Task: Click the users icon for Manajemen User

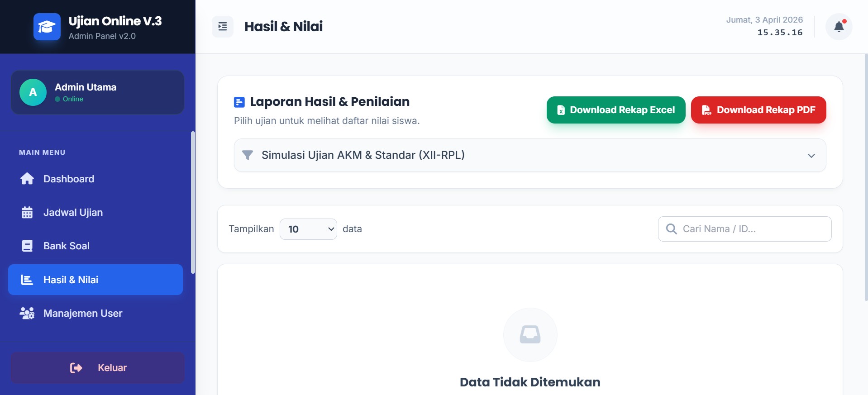Action: click(27, 313)
